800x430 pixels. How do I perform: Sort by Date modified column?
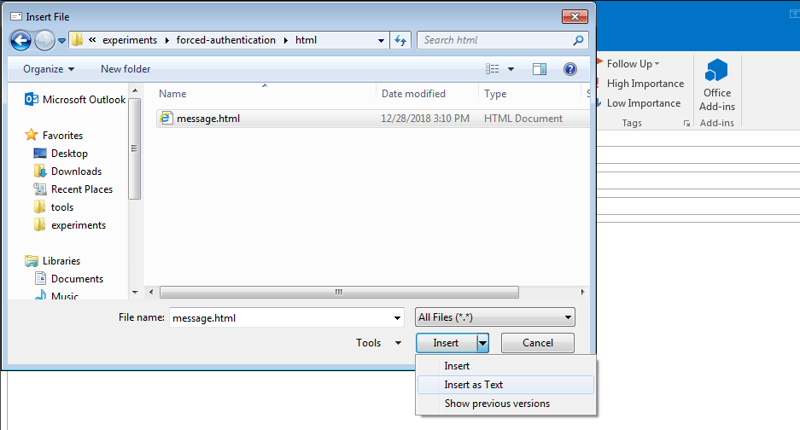point(413,94)
